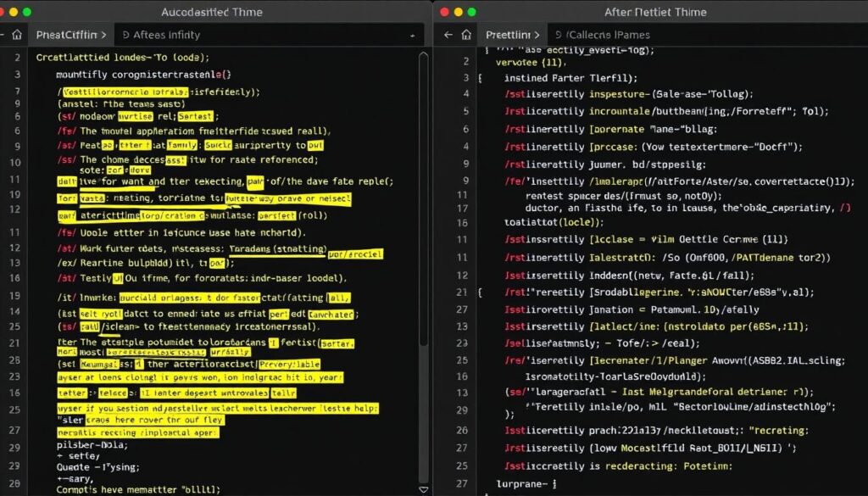The height and width of the screenshot is (496, 868).
Task: Click the text 'is recderacting: Potetimn:'
Action: pos(660,466)
